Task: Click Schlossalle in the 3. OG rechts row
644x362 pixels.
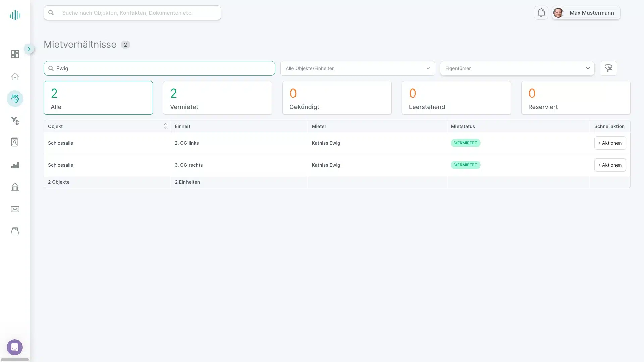Action: pyautogui.click(x=60, y=165)
